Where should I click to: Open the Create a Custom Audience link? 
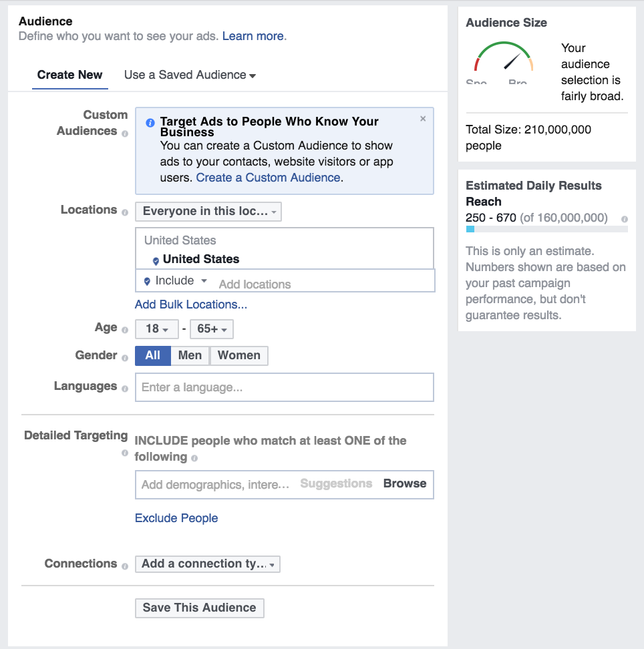tap(268, 178)
